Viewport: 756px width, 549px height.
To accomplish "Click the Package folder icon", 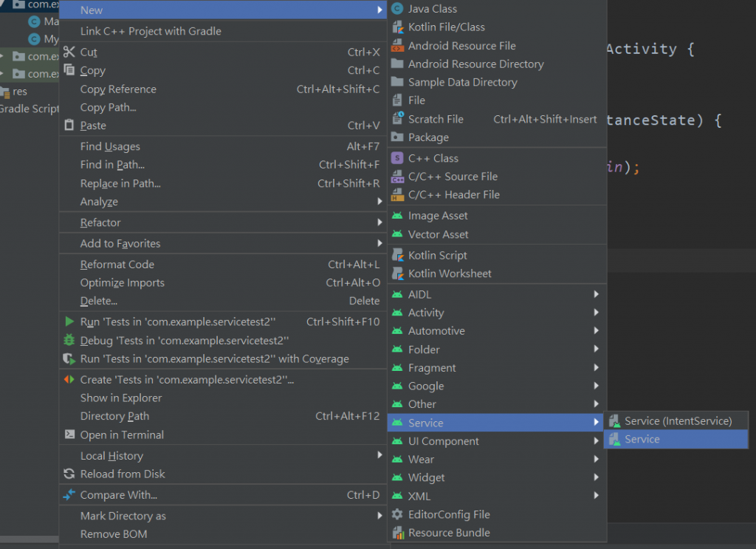I will [397, 137].
